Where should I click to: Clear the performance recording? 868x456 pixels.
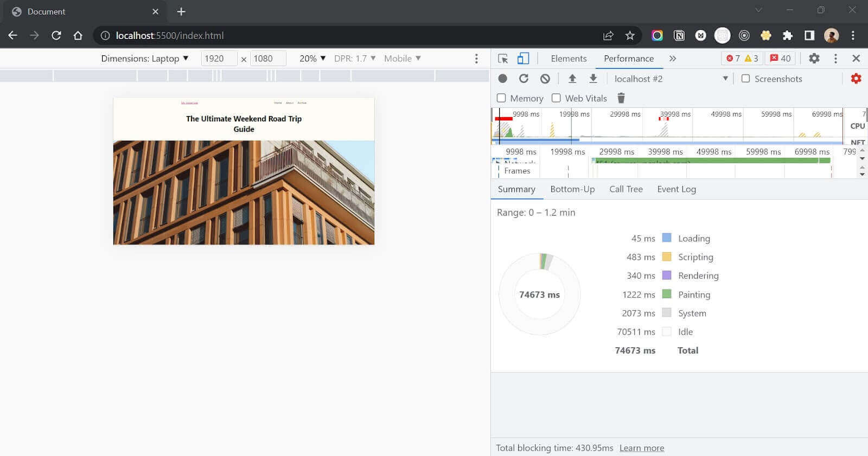(x=545, y=79)
